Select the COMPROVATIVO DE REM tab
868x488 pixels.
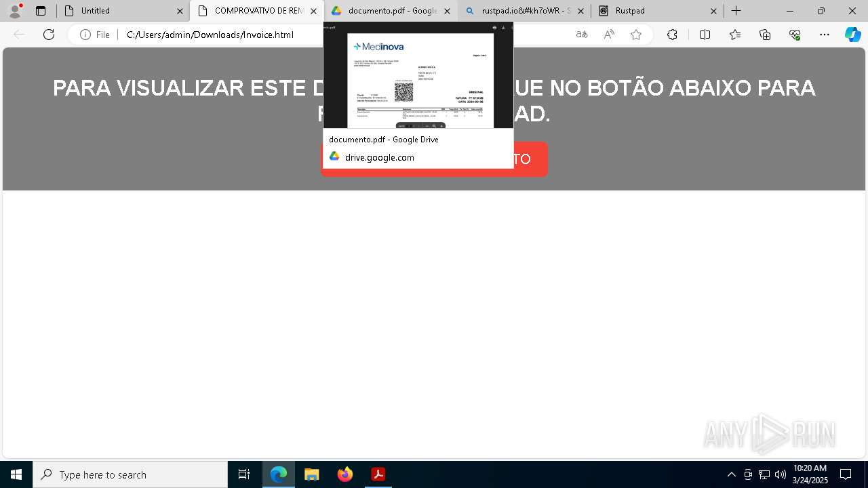click(256, 11)
